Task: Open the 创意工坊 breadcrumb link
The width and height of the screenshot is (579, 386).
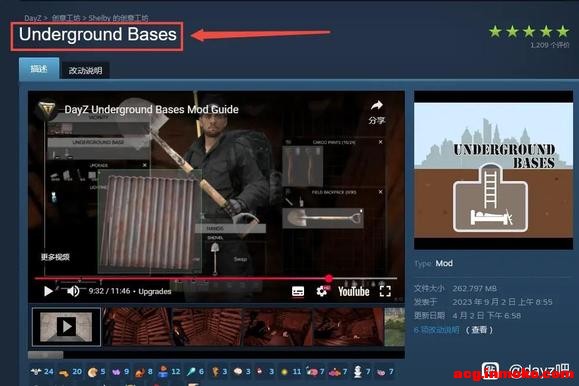Action: (66, 18)
